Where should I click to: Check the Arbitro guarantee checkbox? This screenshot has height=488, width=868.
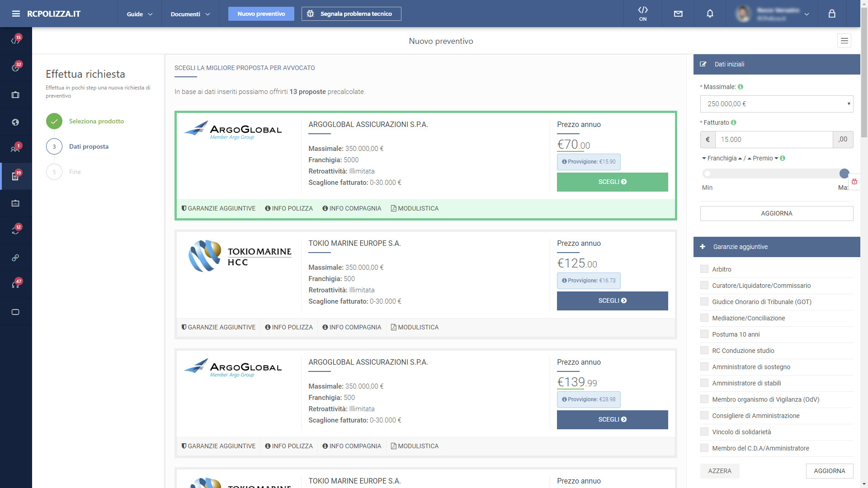704,269
